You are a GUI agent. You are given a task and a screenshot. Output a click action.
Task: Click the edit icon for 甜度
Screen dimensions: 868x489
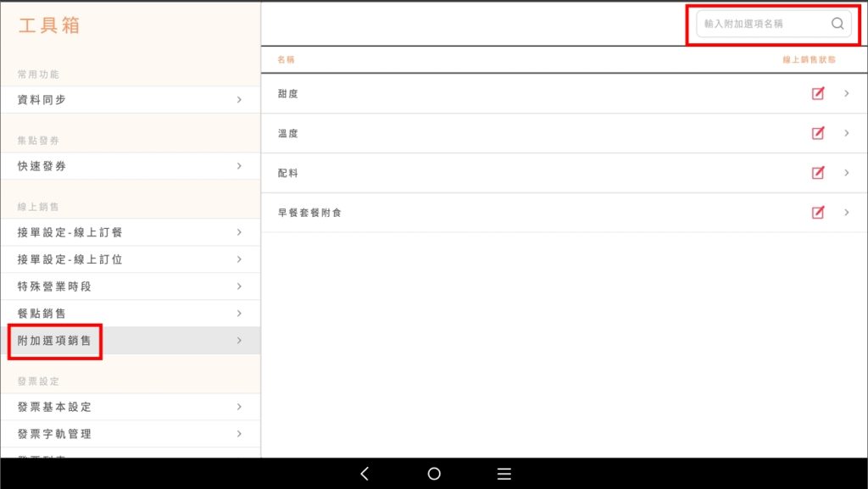817,93
